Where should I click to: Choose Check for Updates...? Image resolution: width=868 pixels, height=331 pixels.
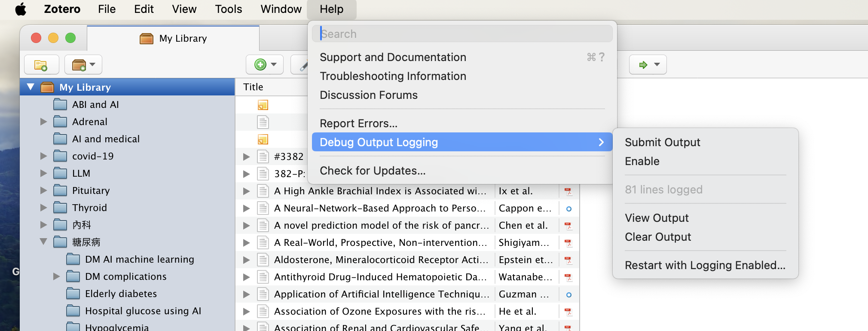tap(462, 171)
